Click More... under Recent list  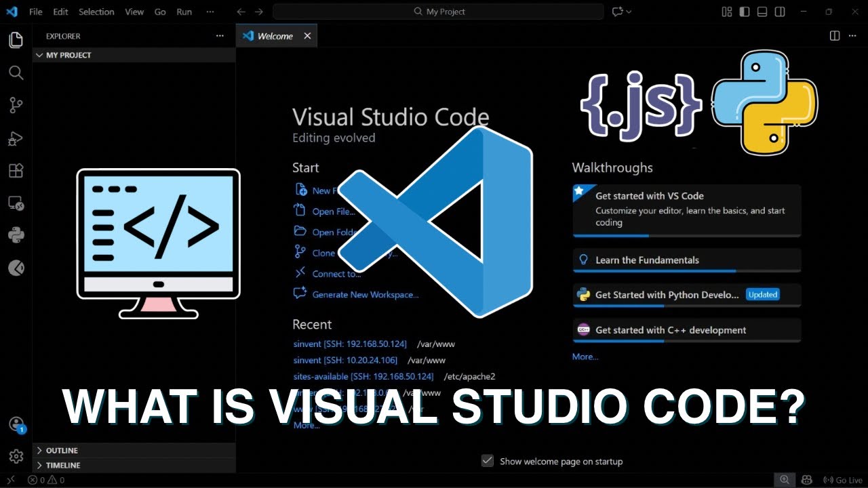click(306, 425)
